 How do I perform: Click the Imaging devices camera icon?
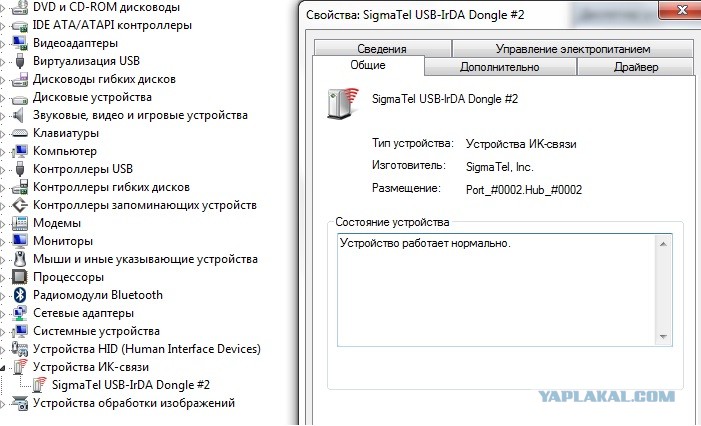(20, 403)
